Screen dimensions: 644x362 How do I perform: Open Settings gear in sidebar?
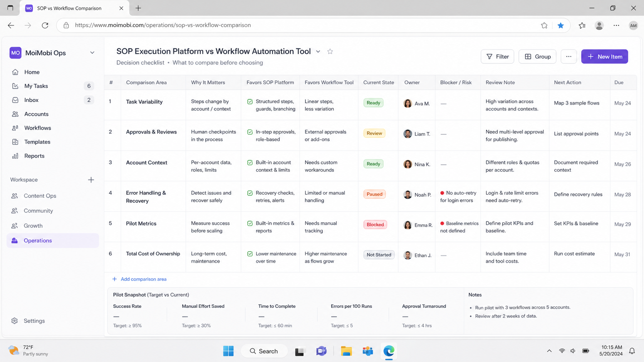[x=15, y=321]
